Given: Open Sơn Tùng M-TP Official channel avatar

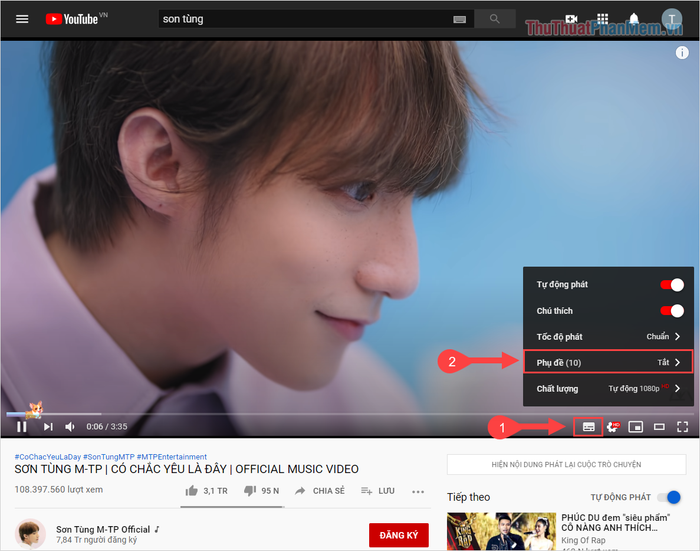Looking at the screenshot, I should 30,534.
